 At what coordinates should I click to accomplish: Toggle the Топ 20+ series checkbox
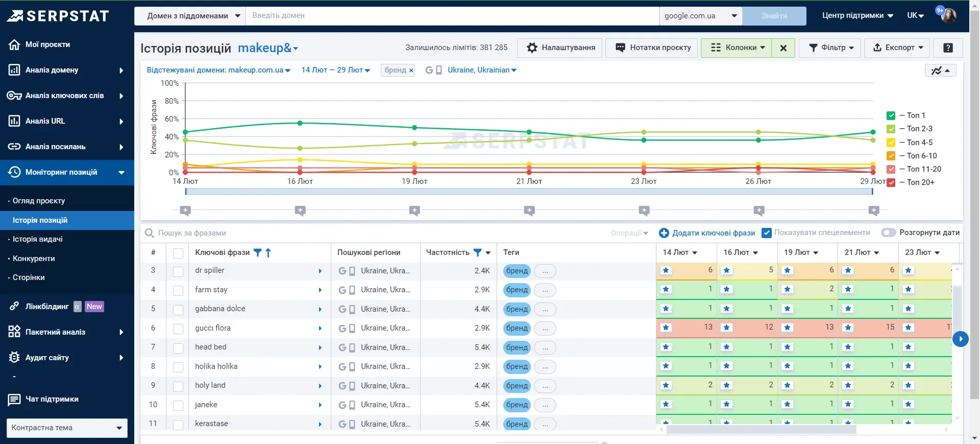pyautogui.click(x=891, y=182)
